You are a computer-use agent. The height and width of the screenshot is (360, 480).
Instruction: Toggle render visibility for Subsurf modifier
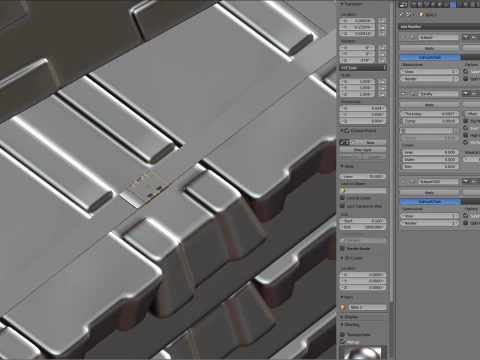[465, 37]
